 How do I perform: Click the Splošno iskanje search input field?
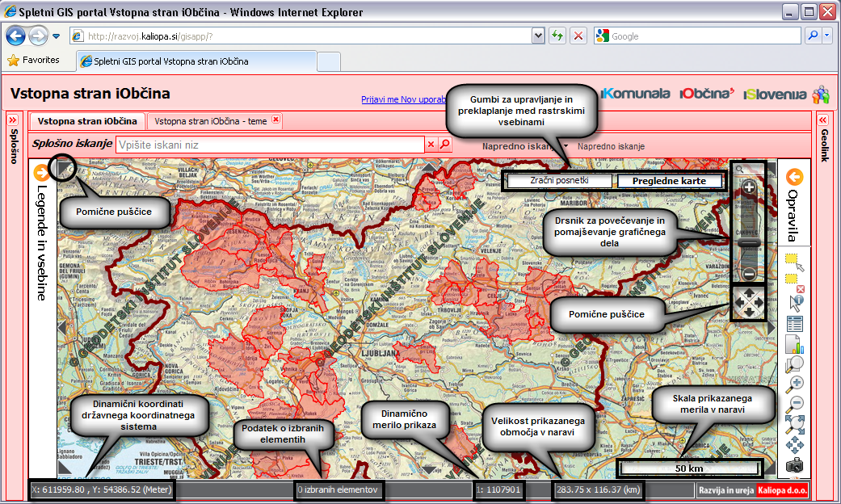coord(270,145)
